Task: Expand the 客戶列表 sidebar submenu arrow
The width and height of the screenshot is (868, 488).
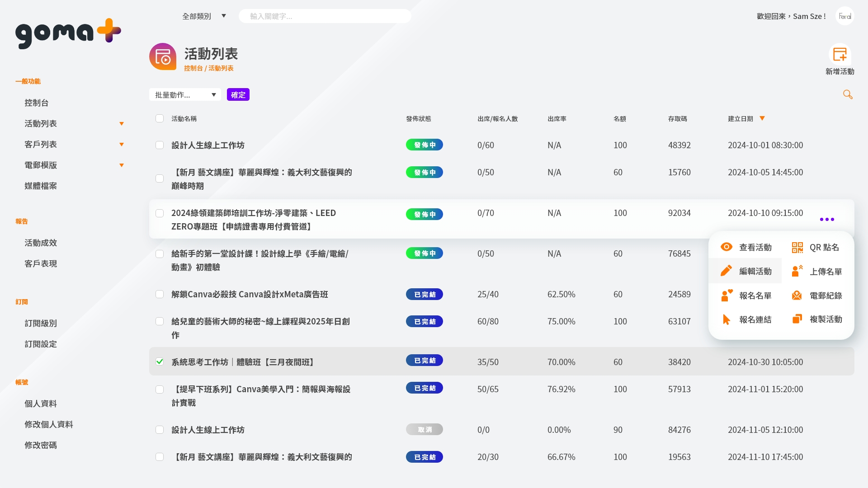Action: [121, 145]
